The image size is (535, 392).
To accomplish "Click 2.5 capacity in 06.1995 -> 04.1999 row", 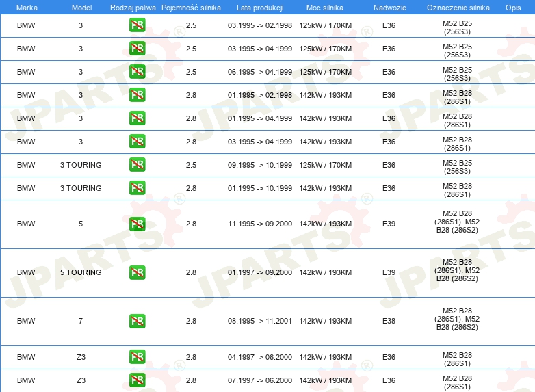I will click(x=191, y=72).
